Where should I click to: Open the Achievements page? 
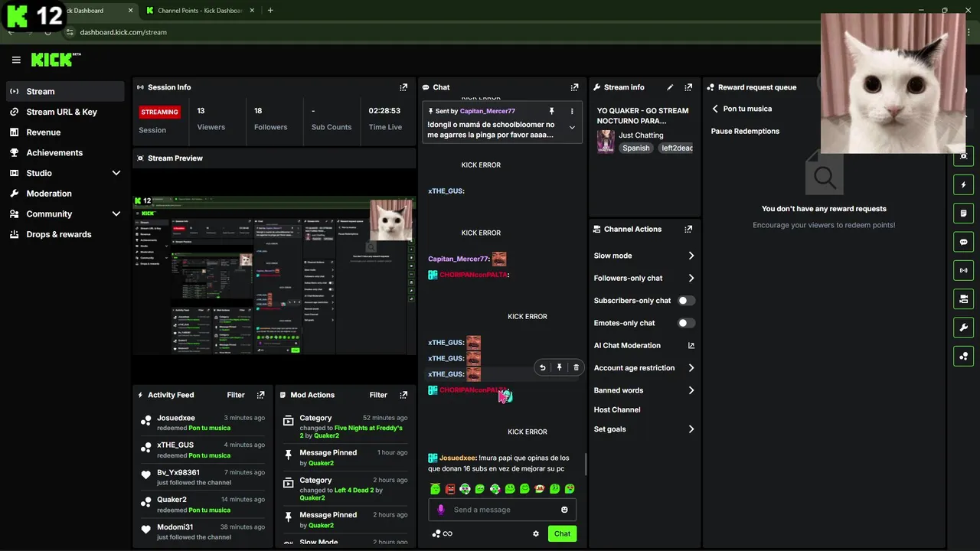[x=66, y=153]
